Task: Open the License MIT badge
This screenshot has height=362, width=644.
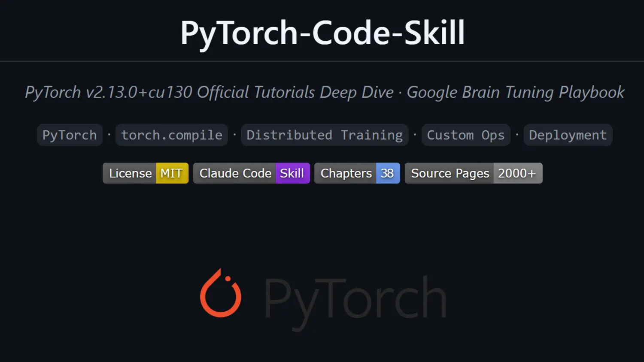Action: pyautogui.click(x=146, y=173)
